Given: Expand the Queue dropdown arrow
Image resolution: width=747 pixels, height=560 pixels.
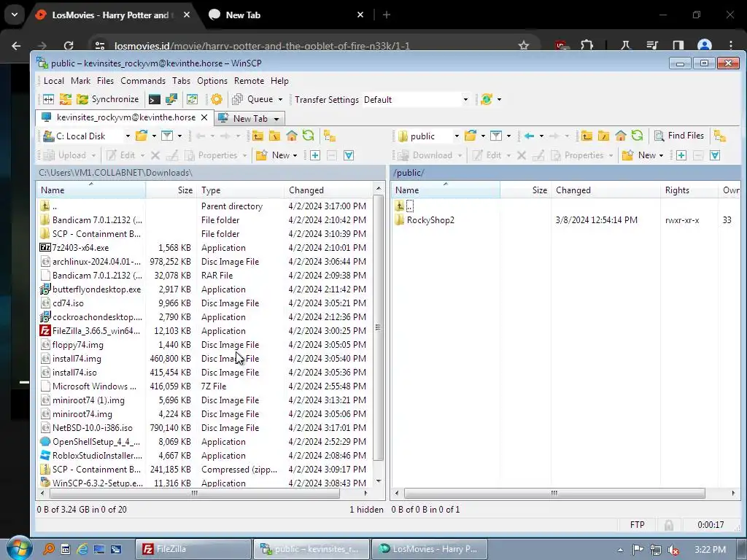Looking at the screenshot, I should pos(281,99).
